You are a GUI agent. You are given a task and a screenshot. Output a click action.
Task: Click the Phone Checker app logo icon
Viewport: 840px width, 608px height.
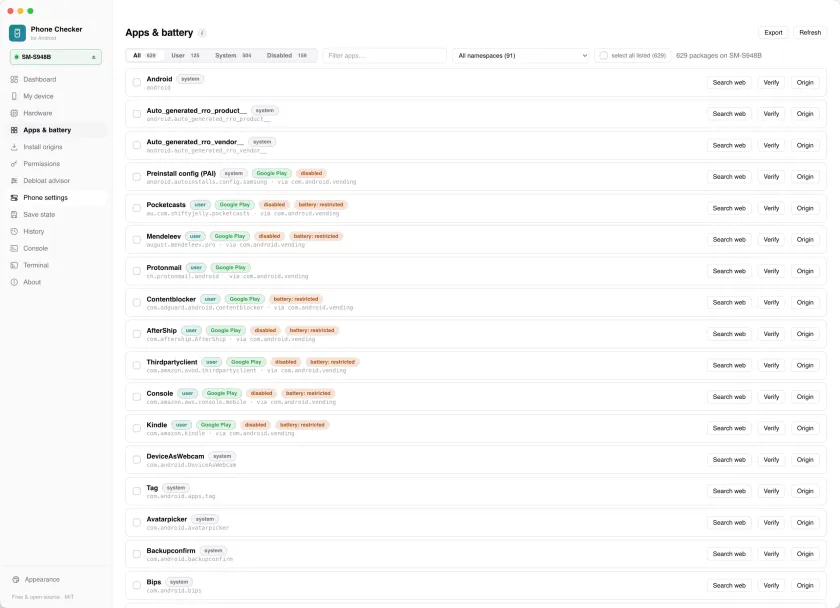(17, 33)
